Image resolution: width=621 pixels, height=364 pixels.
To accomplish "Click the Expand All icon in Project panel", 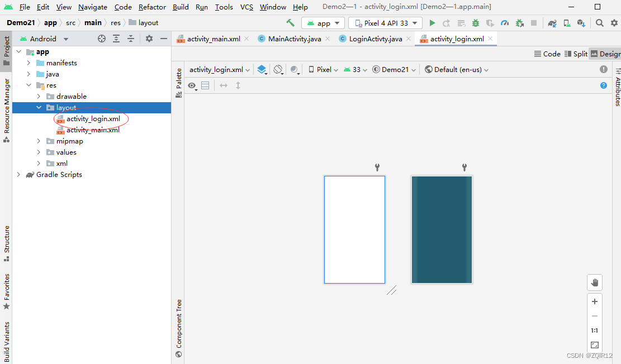I will (116, 39).
